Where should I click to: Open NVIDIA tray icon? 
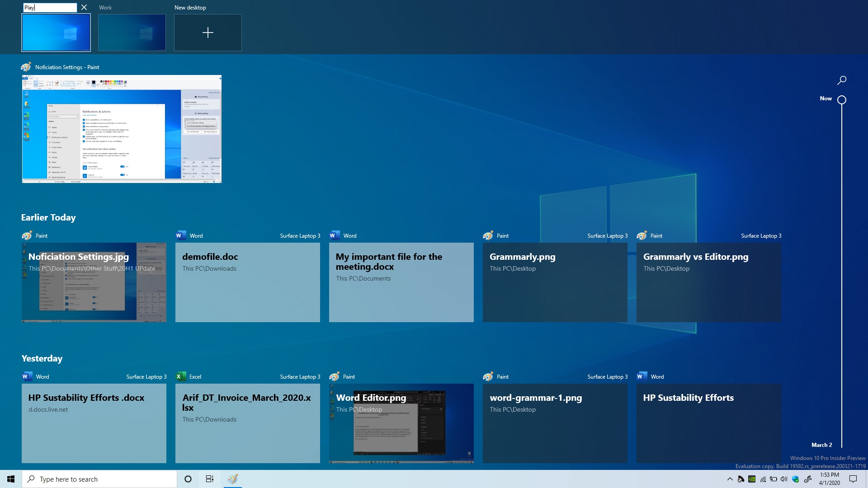(752, 479)
